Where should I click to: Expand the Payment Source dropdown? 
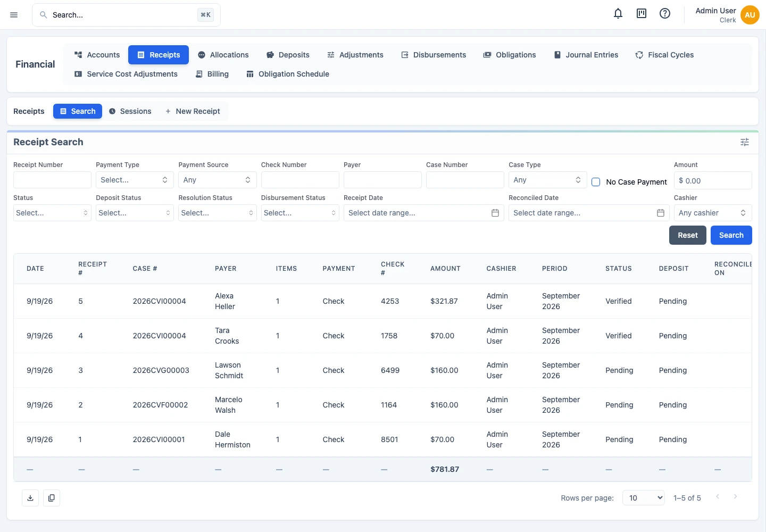218,180
